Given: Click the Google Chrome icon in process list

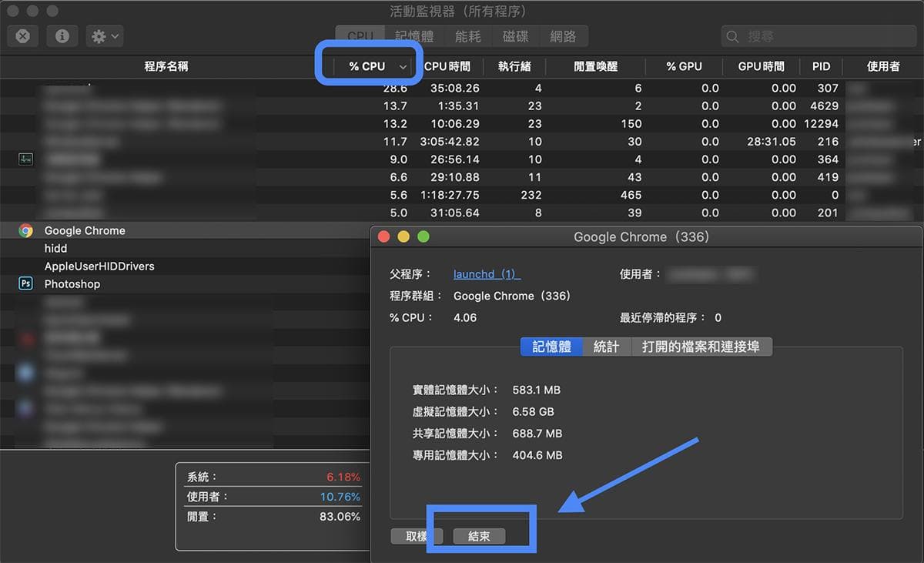Looking at the screenshot, I should [26, 230].
